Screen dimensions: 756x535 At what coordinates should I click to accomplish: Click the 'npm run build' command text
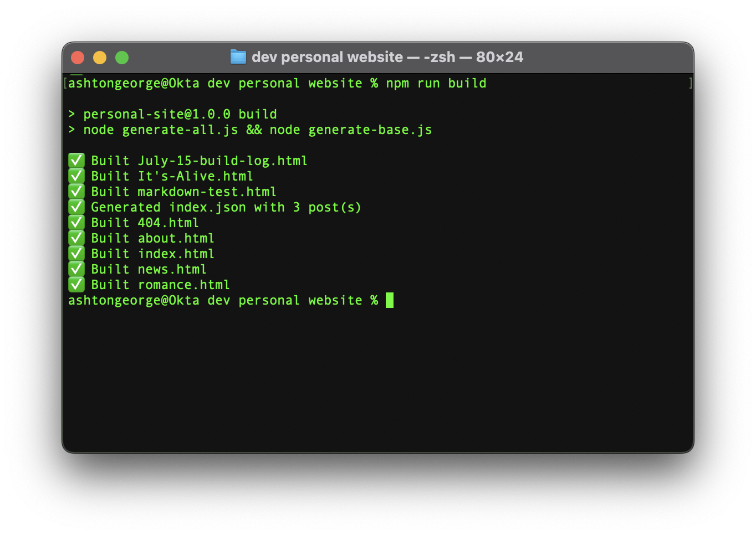click(x=436, y=83)
